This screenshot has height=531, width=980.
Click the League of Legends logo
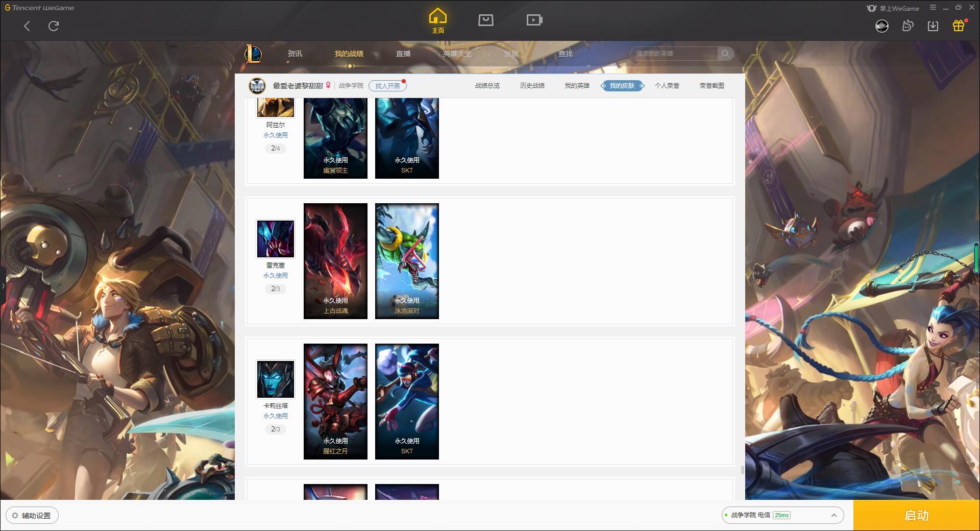point(253,54)
